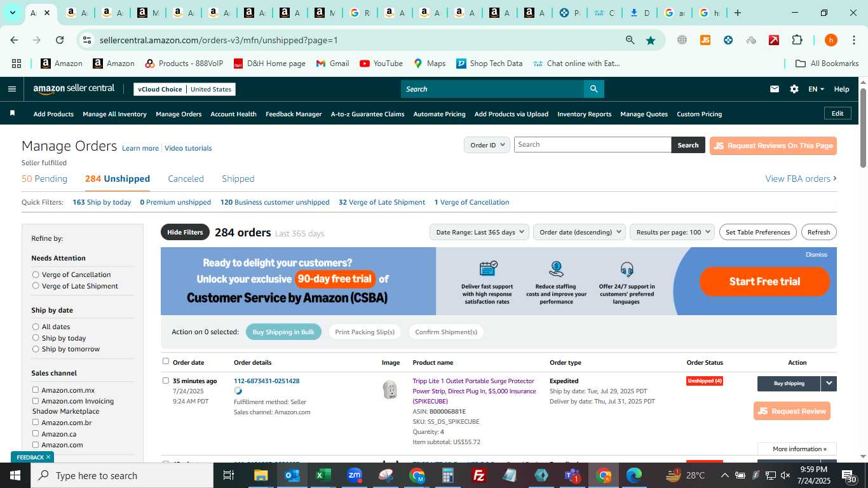Check the Amazon.com Invoicing Shadow Marketplace box
The height and width of the screenshot is (488, 868).
36,401
